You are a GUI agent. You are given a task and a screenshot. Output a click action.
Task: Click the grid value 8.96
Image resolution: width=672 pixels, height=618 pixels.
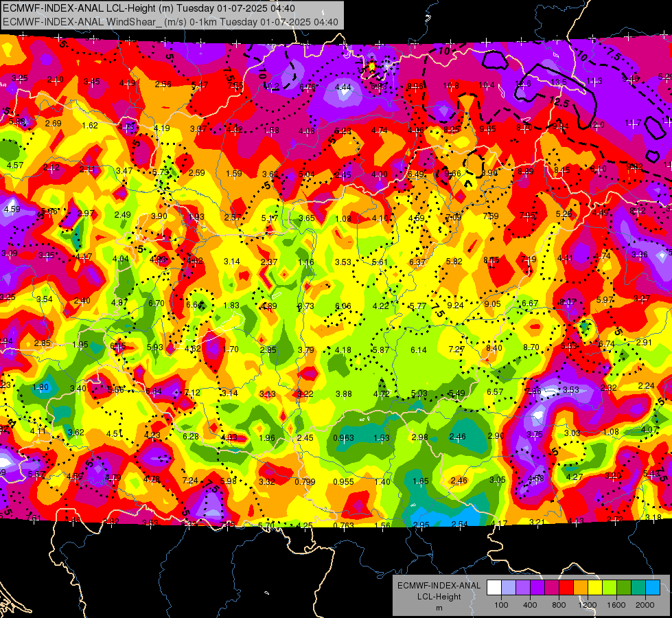pyautogui.click(x=415, y=87)
